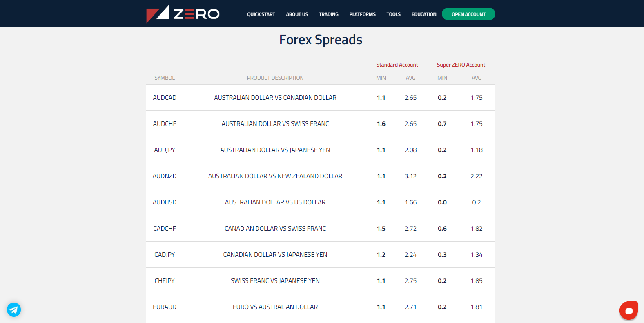Open the Quick Start menu

coord(261,14)
